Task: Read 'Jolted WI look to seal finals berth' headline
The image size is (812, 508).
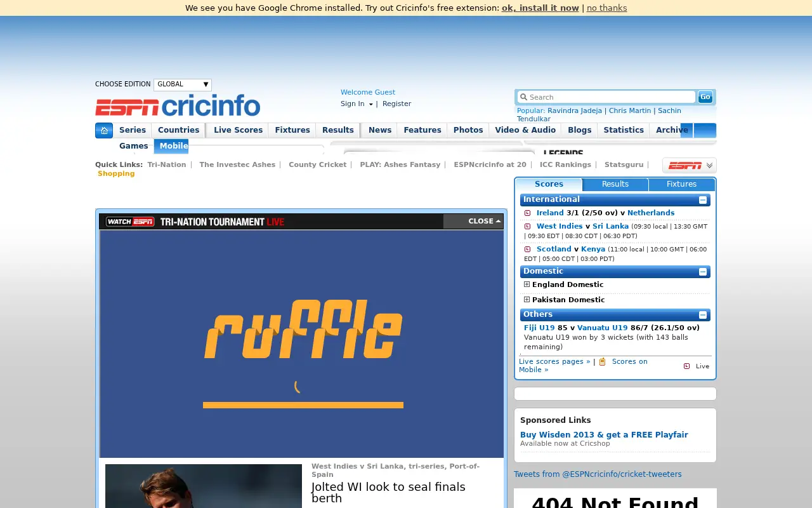Action: coord(388,493)
